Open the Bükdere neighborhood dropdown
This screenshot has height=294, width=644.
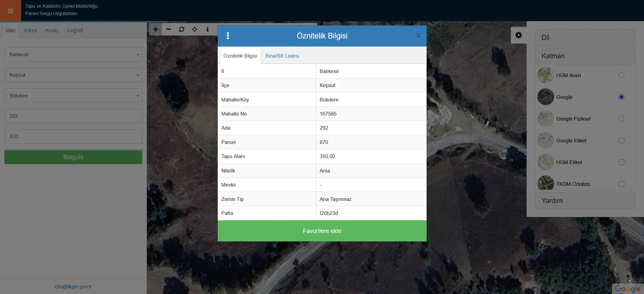(73, 95)
